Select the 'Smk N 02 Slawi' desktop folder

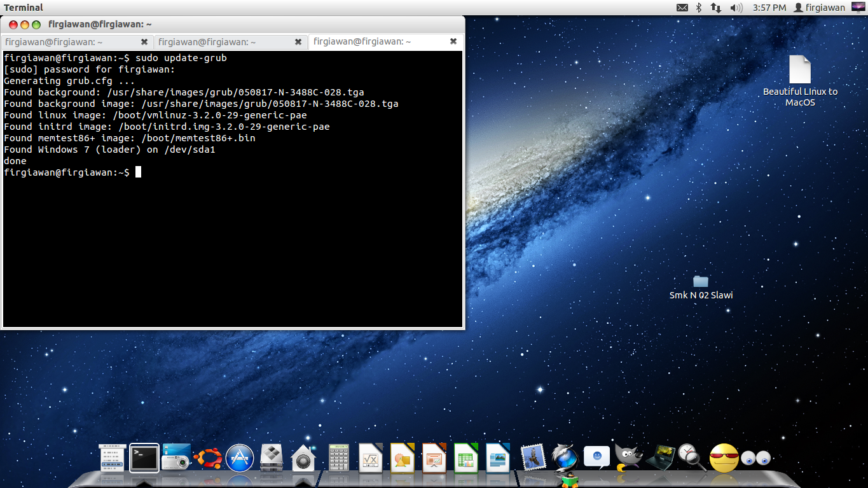[701, 287]
